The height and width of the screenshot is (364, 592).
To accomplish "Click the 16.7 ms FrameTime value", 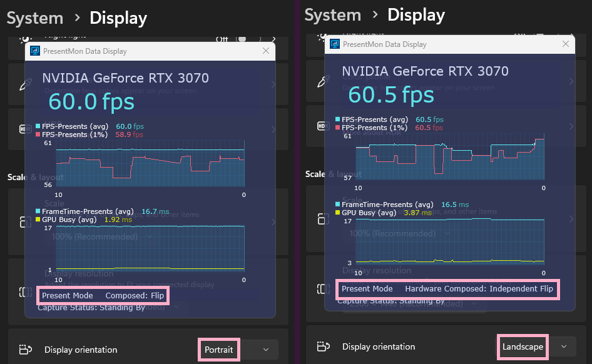I will pos(155,211).
